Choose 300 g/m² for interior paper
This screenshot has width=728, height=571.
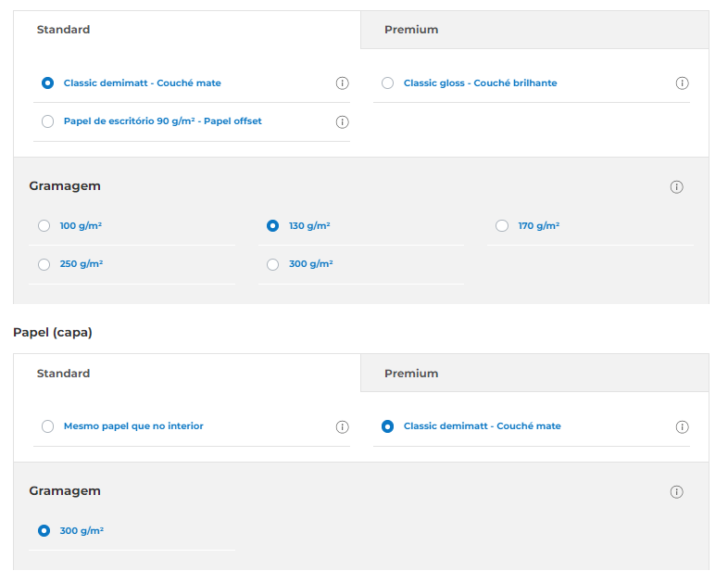273,264
